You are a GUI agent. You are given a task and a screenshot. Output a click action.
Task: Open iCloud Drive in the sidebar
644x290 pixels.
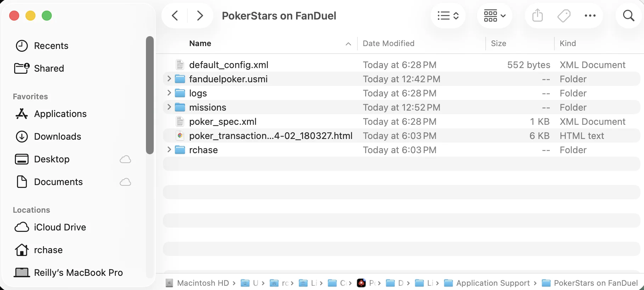[x=50, y=227]
